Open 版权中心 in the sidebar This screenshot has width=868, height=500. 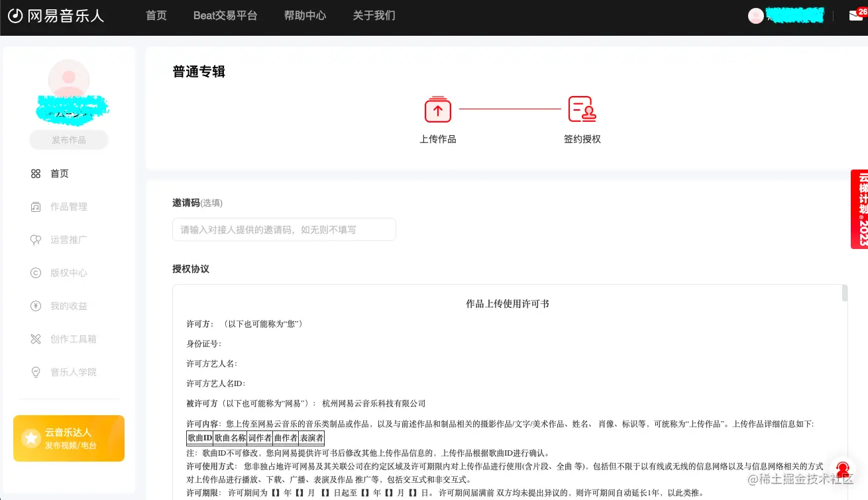(x=69, y=273)
